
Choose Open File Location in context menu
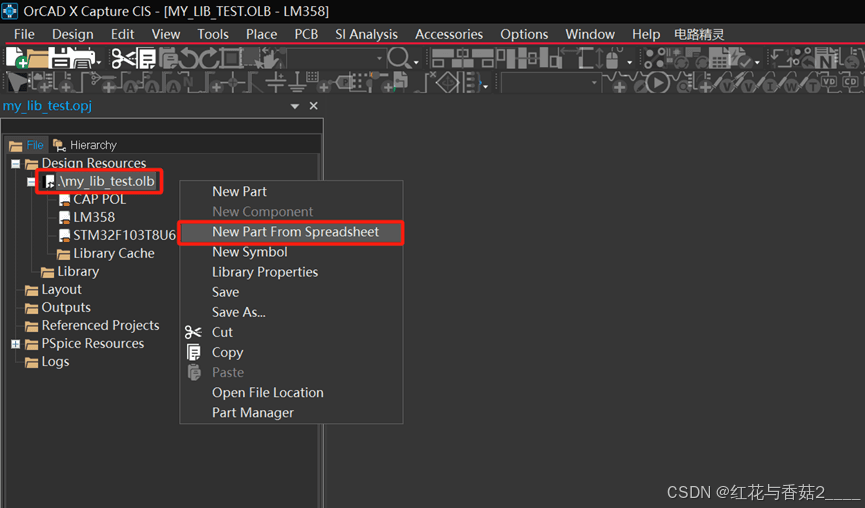tap(291, 393)
